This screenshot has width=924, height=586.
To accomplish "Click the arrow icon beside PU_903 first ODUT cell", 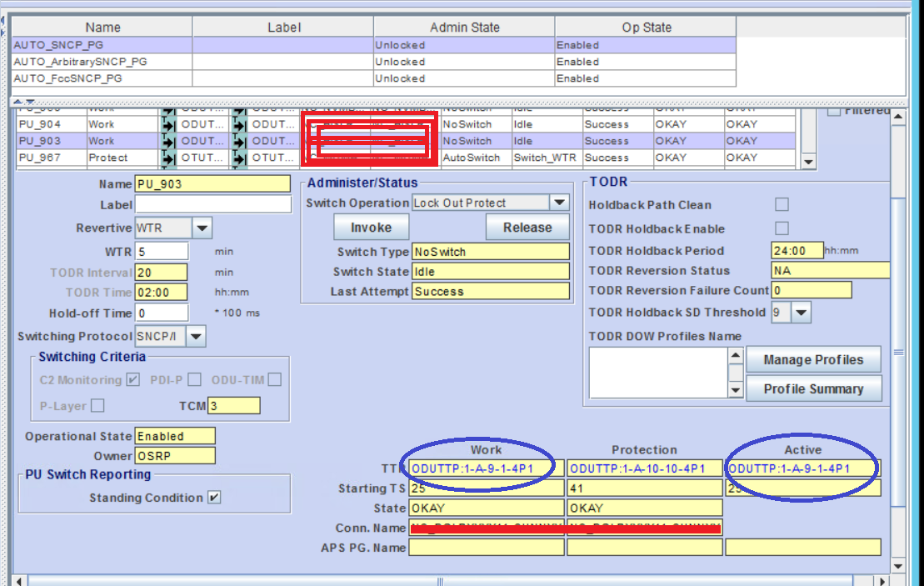I will [168, 141].
